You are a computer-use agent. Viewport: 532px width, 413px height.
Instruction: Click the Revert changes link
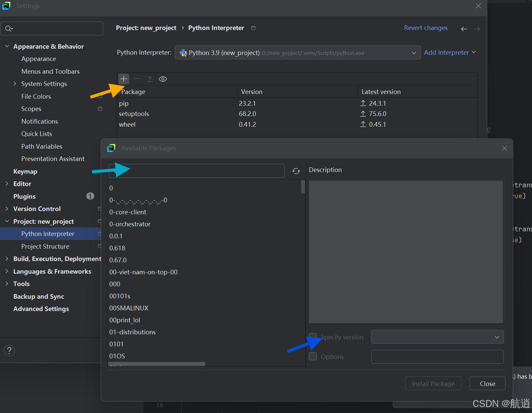(426, 28)
